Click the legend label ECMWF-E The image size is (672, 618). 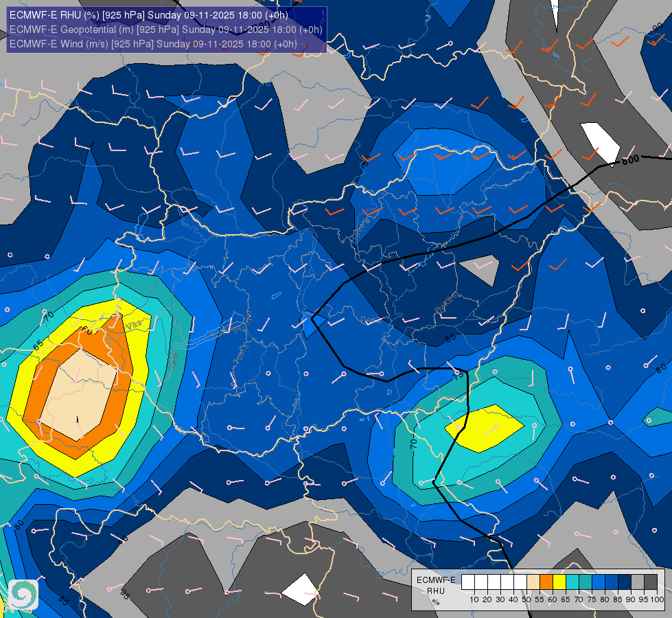(x=436, y=580)
